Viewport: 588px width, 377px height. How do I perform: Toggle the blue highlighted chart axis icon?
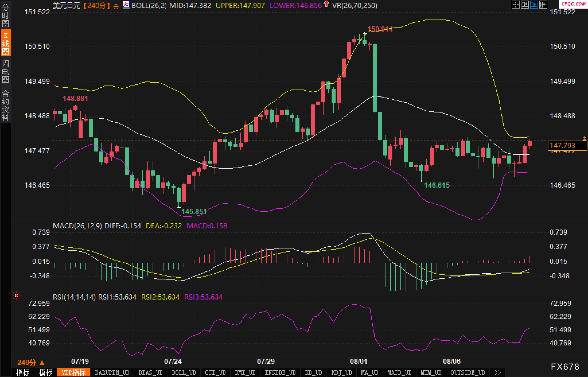tap(534, 5)
